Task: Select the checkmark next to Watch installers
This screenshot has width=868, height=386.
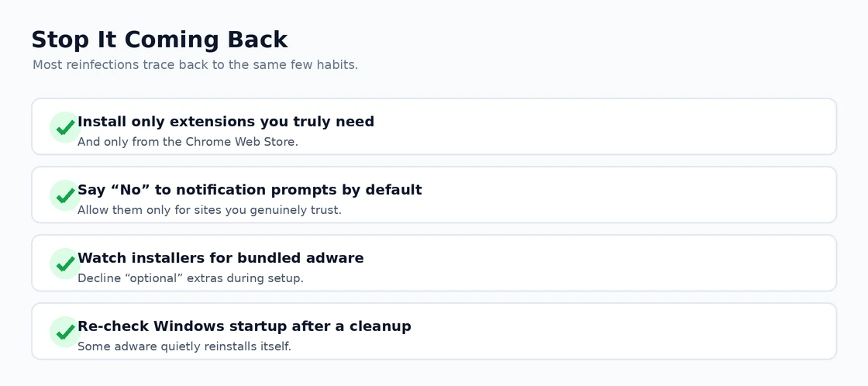Action: pyautogui.click(x=65, y=264)
